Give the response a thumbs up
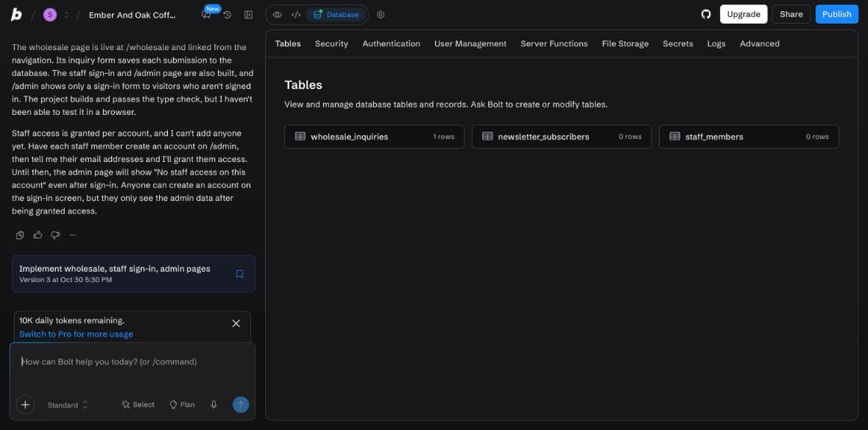The width and height of the screenshot is (868, 430). [x=38, y=235]
